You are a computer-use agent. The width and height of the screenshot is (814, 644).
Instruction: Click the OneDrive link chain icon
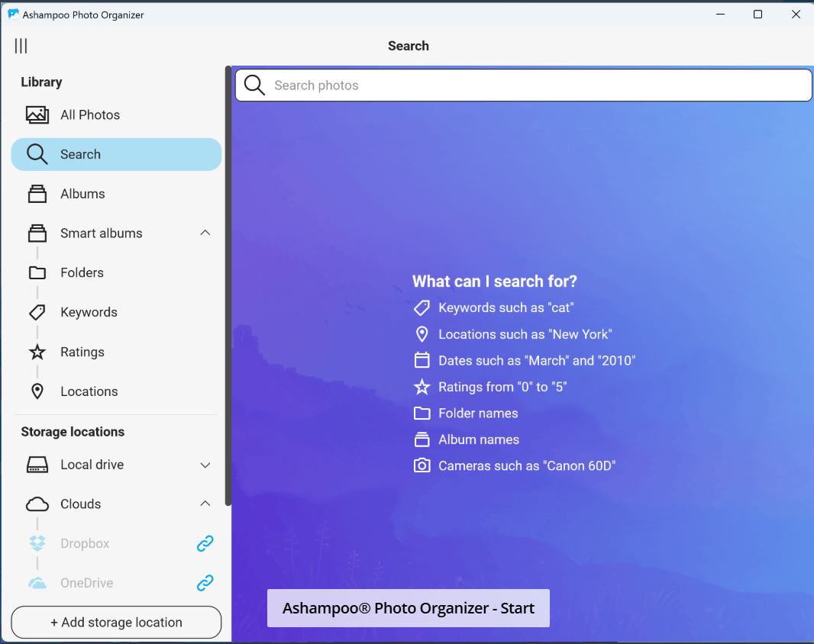click(205, 583)
